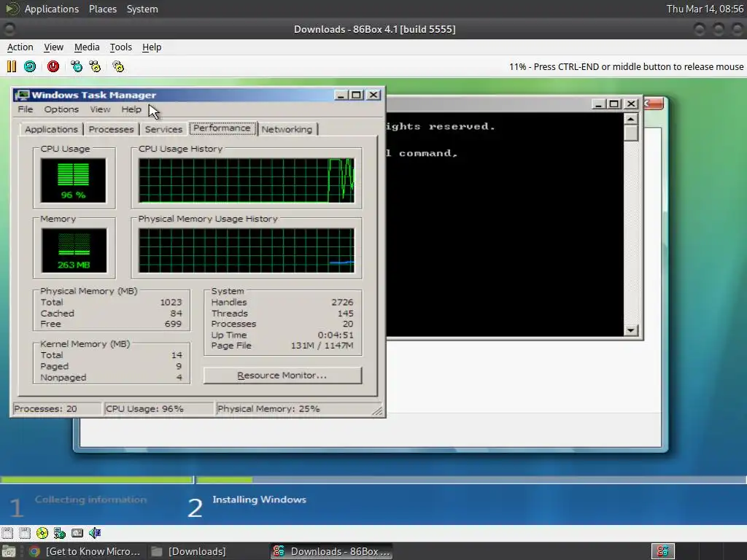Maximize the Windows Task Manager window
The width and height of the screenshot is (747, 560).
[x=356, y=95]
